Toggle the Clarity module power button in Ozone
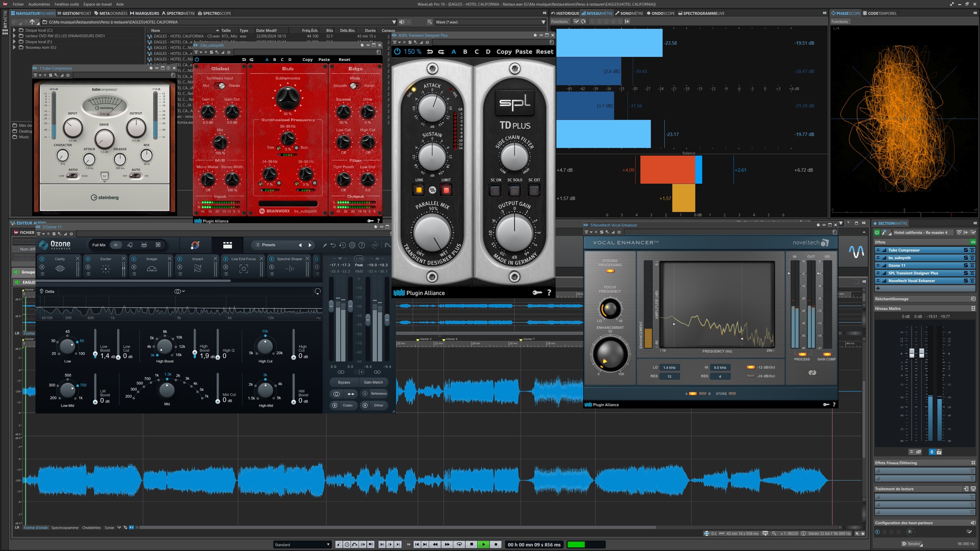This screenshot has width=980, height=551. pos(42,259)
